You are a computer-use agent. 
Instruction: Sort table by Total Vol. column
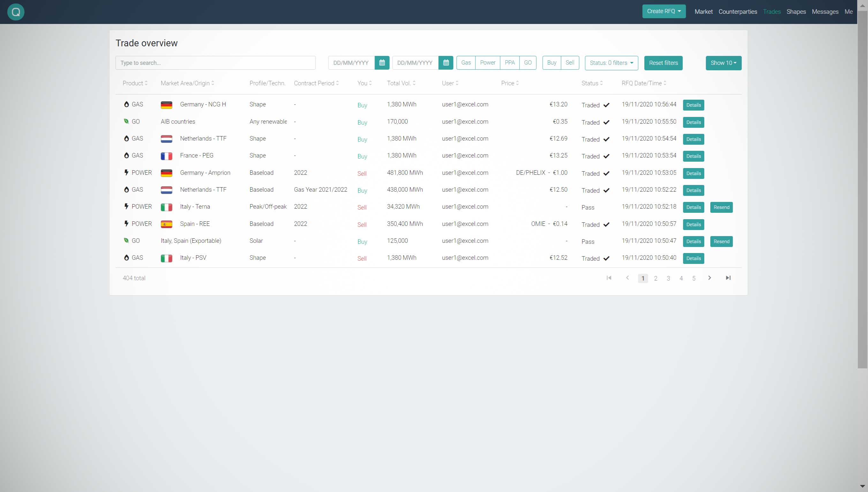[x=401, y=83]
